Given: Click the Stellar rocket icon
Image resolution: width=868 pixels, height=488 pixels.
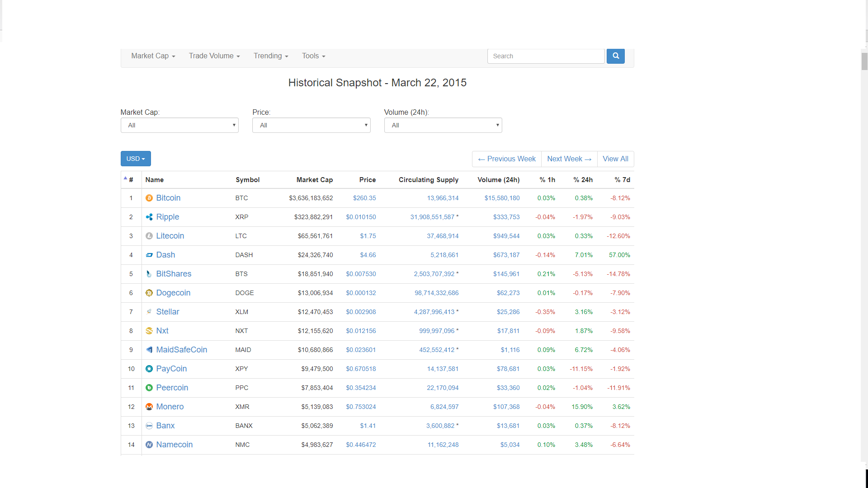Looking at the screenshot, I should pos(149,312).
